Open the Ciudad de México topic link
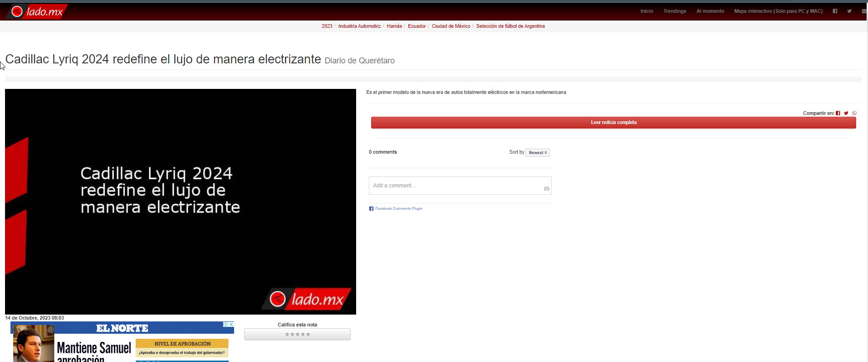Viewport: 868px width, 362px height. [451, 26]
